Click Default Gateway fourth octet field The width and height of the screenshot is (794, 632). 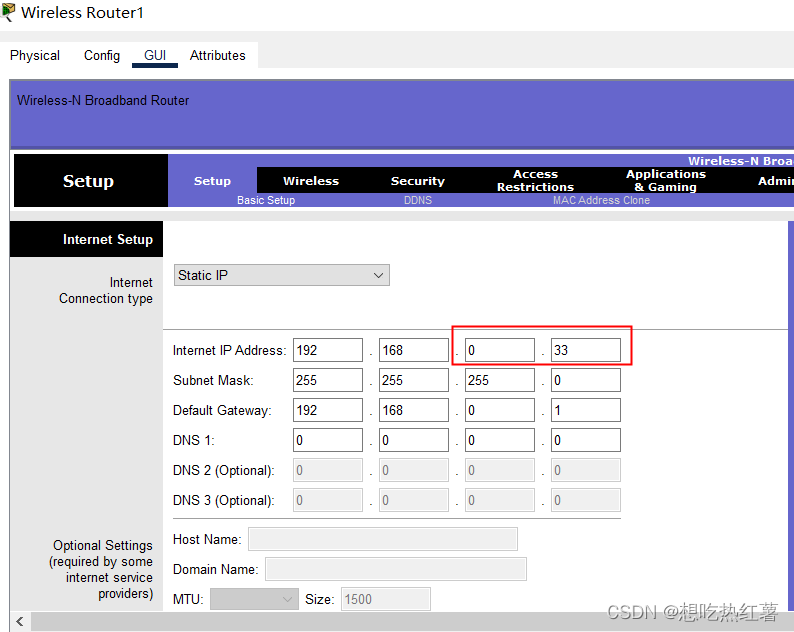[x=586, y=410]
